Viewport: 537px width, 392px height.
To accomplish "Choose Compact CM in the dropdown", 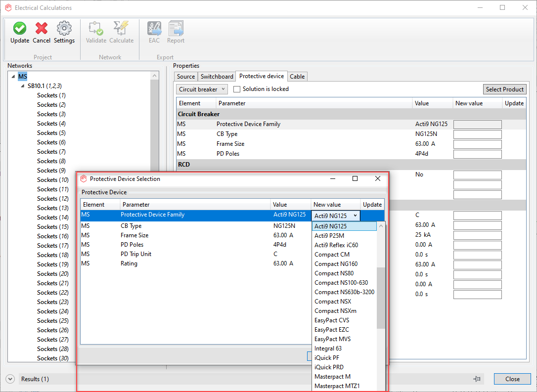I will [x=344, y=255].
